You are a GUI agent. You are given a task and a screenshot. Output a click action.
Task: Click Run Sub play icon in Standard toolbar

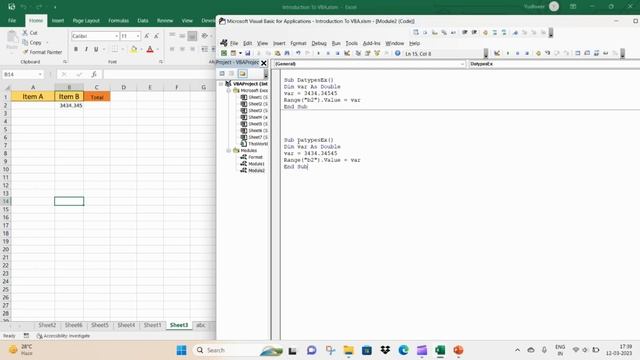coord(318,53)
